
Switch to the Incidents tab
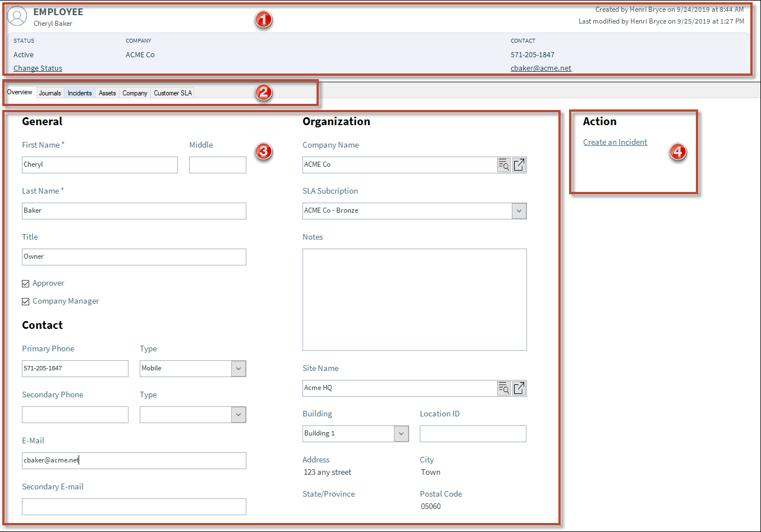(79, 93)
